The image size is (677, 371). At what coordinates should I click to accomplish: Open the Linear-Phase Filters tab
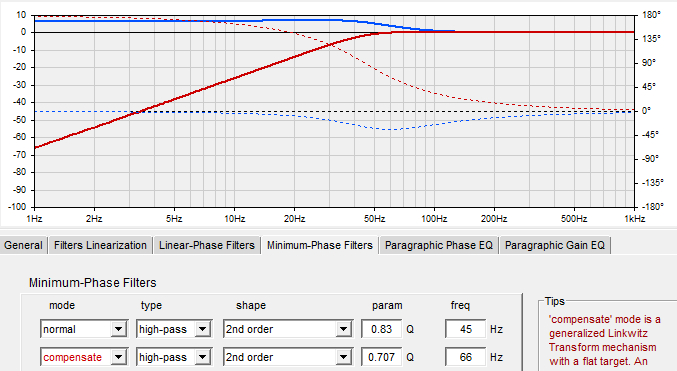tap(207, 245)
